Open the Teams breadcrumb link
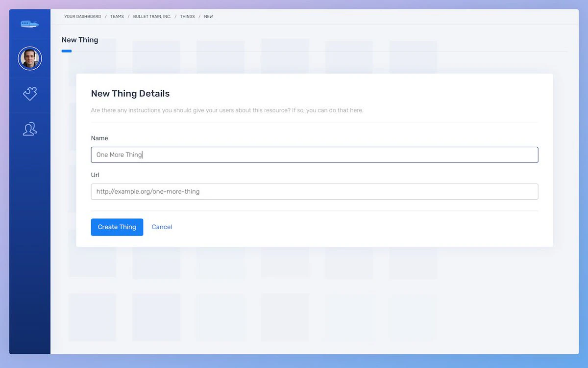The width and height of the screenshot is (588, 368). pos(117,17)
